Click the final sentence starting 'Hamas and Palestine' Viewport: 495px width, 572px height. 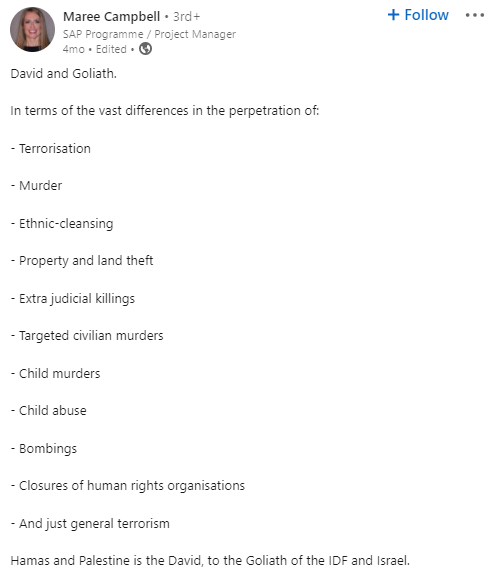click(x=210, y=561)
